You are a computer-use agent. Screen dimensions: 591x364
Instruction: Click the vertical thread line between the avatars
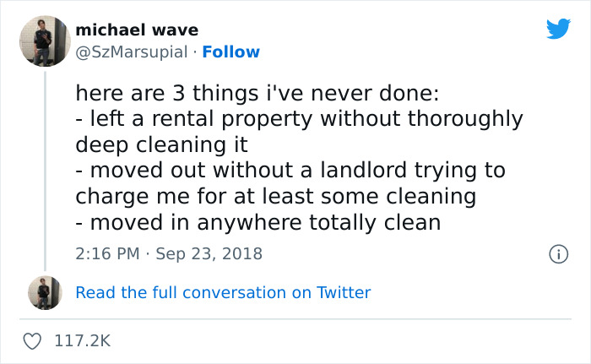45,169
